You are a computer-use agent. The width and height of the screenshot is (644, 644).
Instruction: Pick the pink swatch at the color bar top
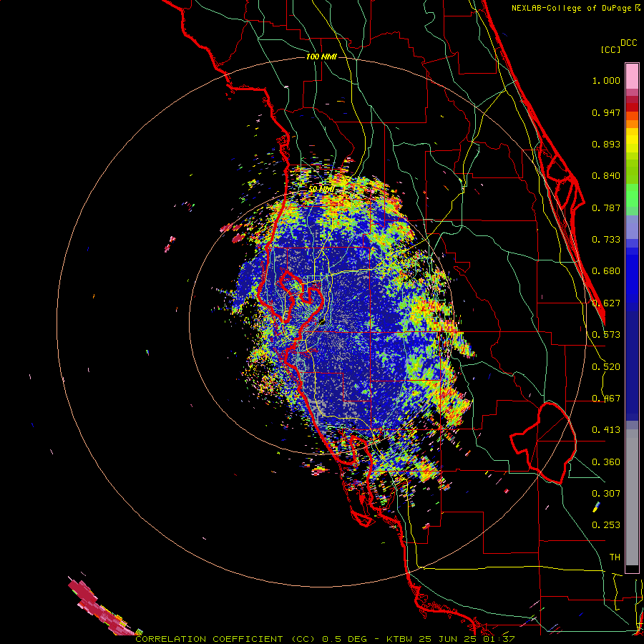tap(632, 76)
